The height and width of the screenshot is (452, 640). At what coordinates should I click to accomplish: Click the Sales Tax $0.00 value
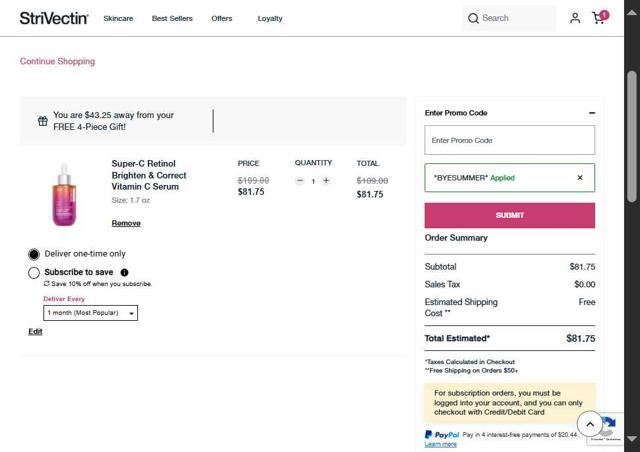point(585,284)
